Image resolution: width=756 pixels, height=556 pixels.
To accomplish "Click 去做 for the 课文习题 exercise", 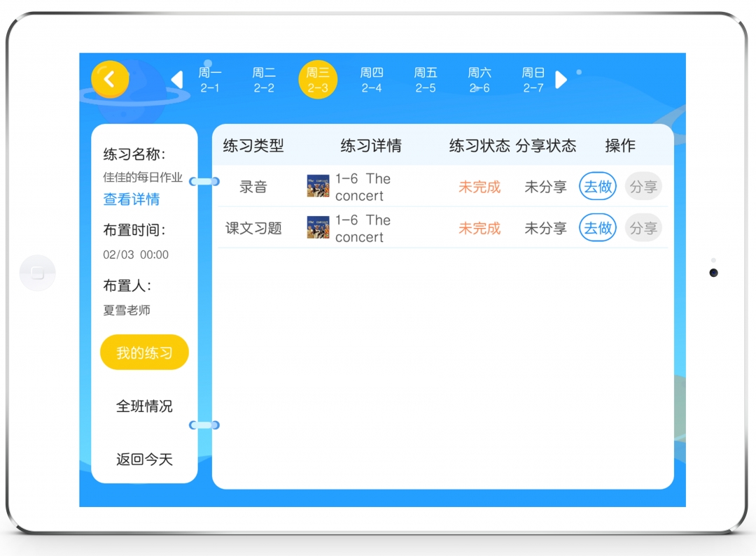I will [x=598, y=227].
